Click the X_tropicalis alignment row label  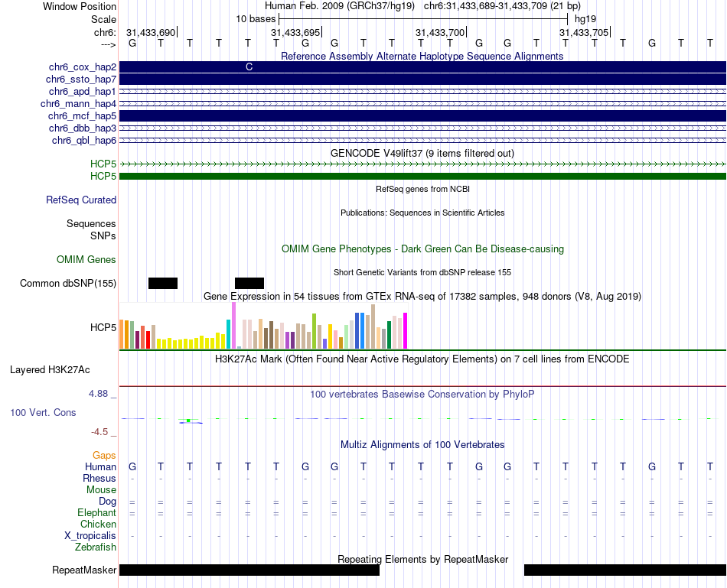(90, 536)
